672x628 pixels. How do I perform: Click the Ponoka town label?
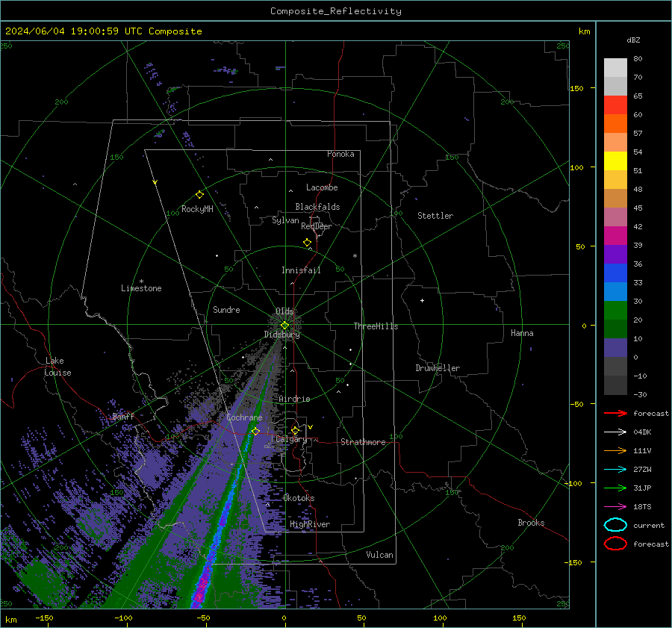[340, 154]
